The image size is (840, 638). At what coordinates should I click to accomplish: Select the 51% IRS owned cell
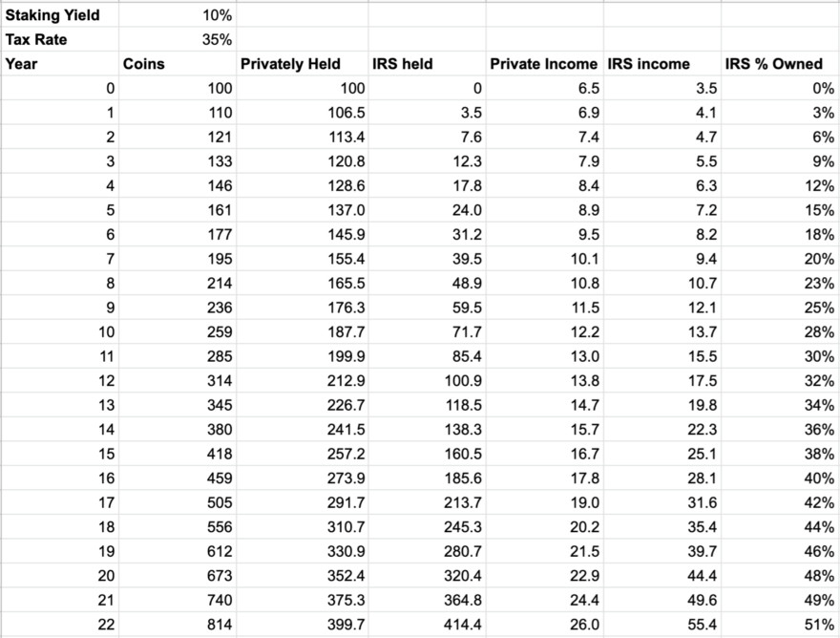[780, 625]
